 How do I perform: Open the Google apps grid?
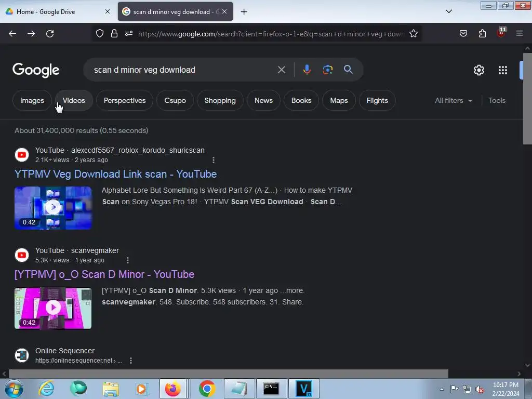click(503, 70)
